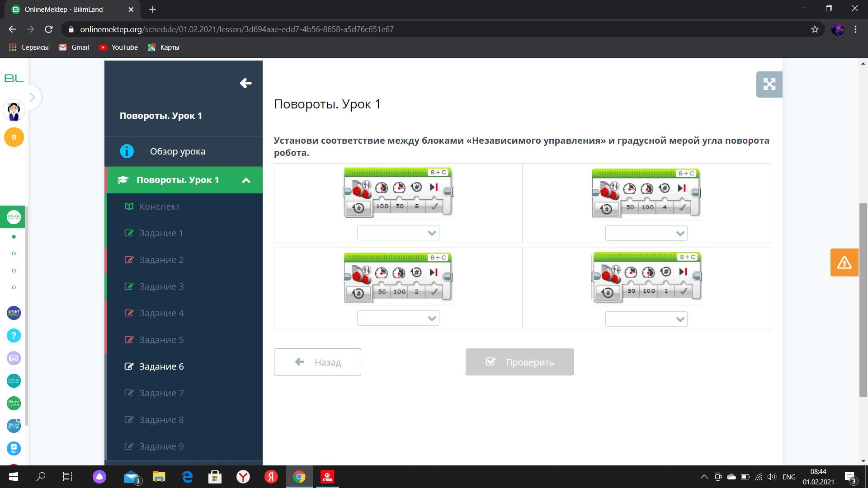Collapse the Повороты. Урок 1 section

[246, 180]
